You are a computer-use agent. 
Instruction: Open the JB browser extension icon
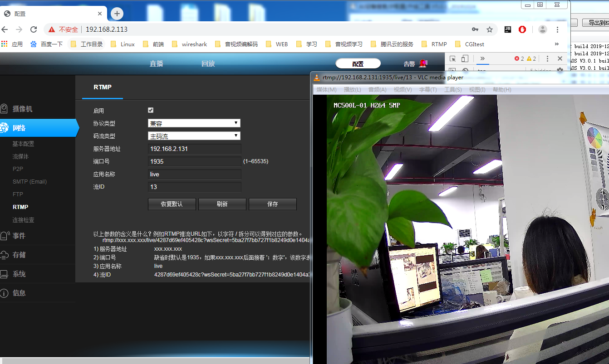(508, 29)
